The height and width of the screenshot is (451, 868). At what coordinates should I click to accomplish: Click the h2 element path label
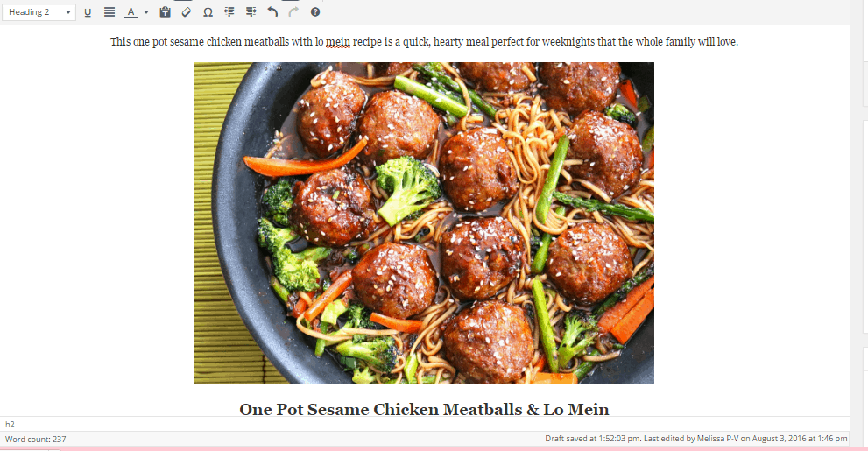pyautogui.click(x=10, y=425)
